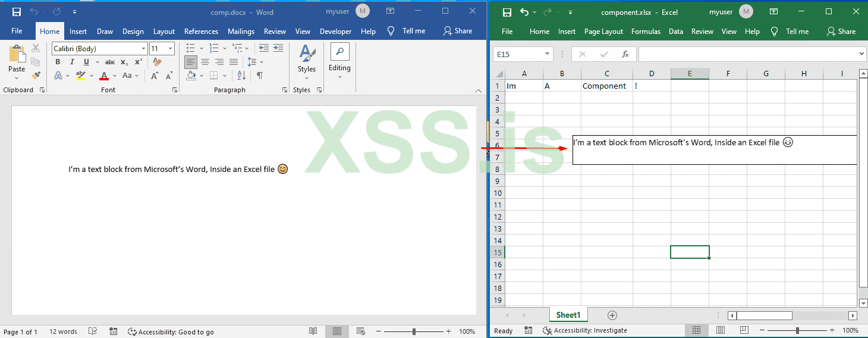868x338 pixels.
Task: Click the Insert Function fx icon
Action: [625, 54]
